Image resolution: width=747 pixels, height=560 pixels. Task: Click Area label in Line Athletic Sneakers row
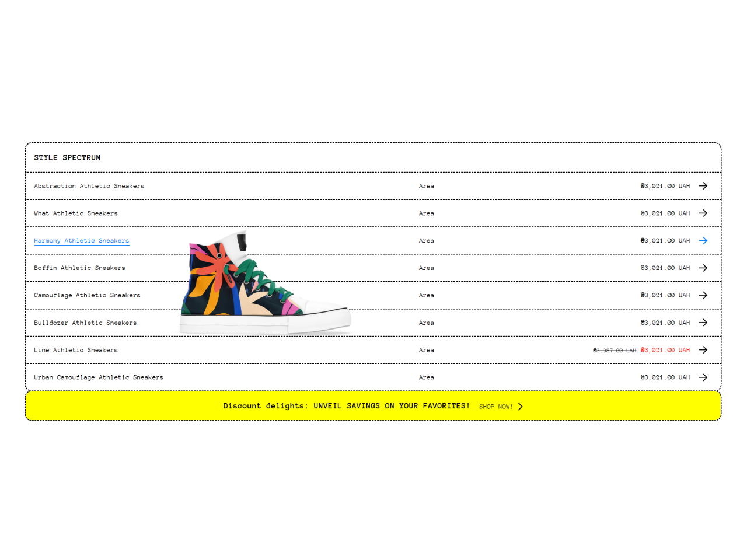[427, 350]
